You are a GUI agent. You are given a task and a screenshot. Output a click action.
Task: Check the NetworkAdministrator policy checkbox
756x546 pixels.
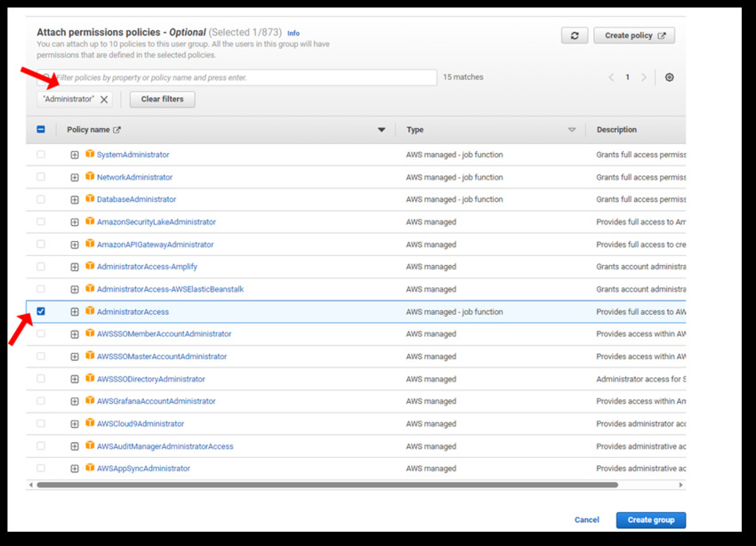click(x=41, y=177)
